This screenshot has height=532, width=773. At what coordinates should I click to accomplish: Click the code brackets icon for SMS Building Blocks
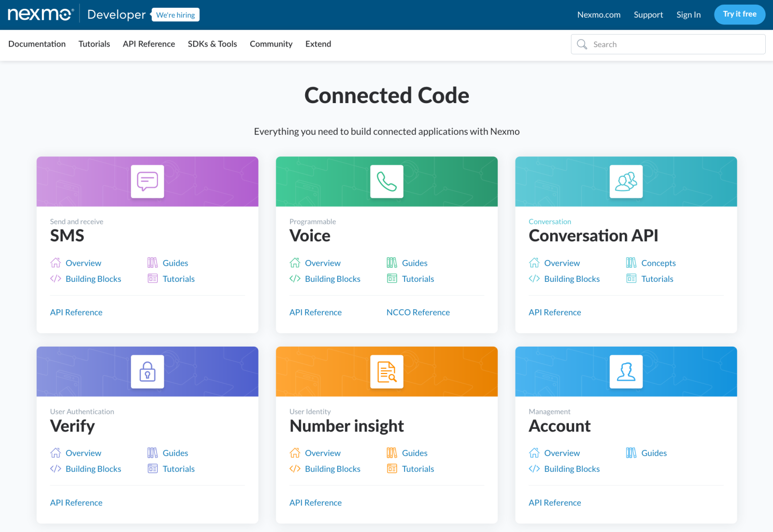[55, 279]
